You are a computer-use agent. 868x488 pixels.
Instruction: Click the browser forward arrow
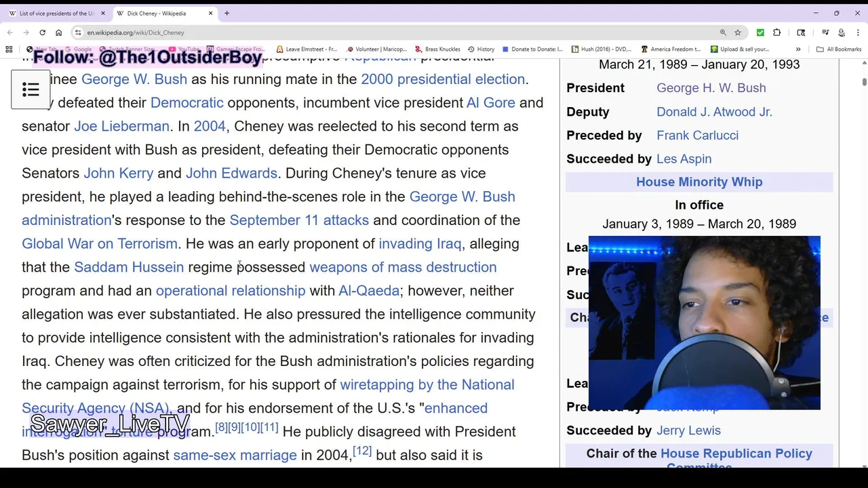pos(26,33)
